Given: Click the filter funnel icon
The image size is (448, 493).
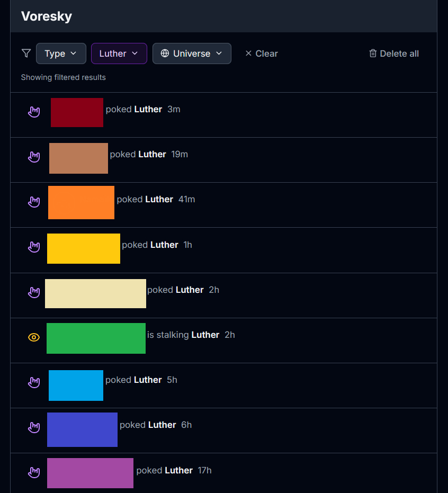Looking at the screenshot, I should (26, 53).
